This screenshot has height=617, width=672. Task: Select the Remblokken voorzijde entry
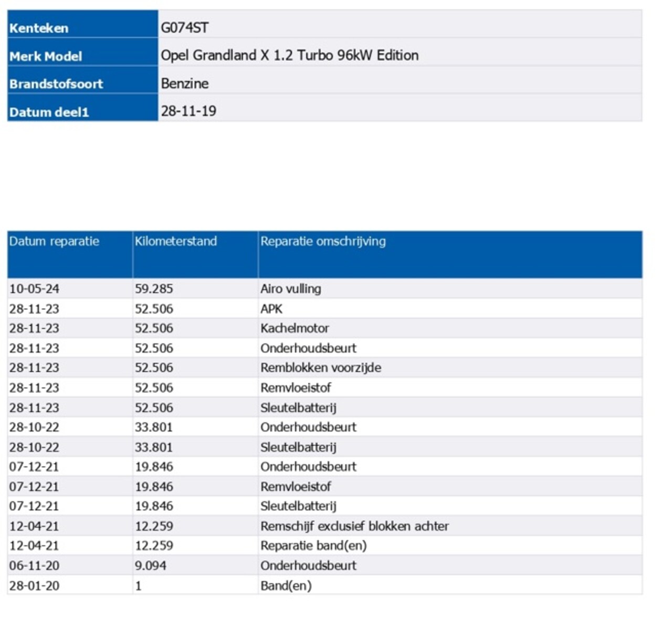tap(320, 368)
